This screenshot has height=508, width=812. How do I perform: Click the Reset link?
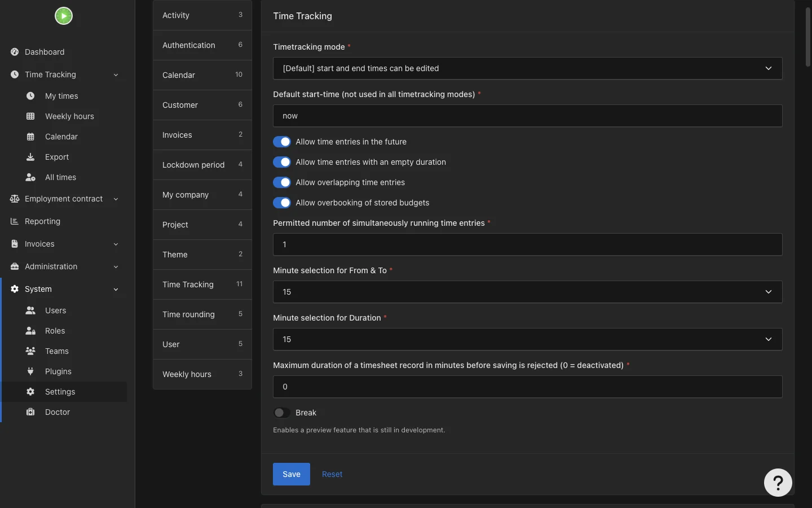click(x=332, y=474)
